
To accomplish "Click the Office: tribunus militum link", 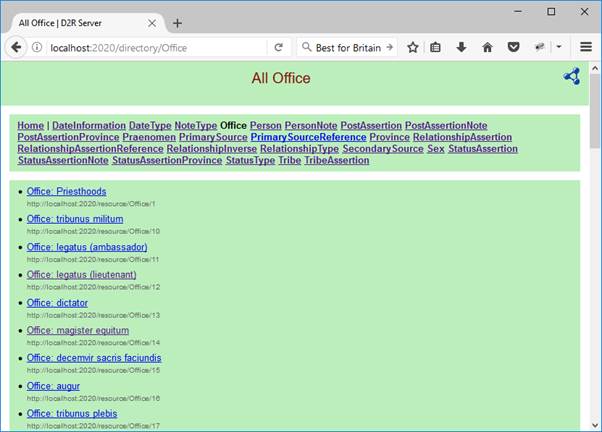I will coord(74,219).
